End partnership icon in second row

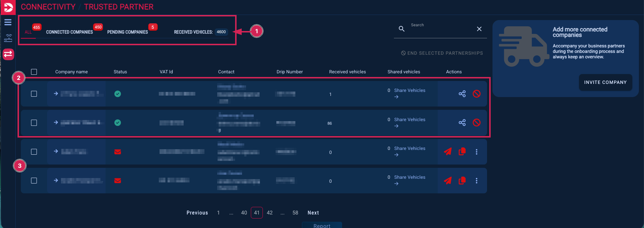[476, 123]
